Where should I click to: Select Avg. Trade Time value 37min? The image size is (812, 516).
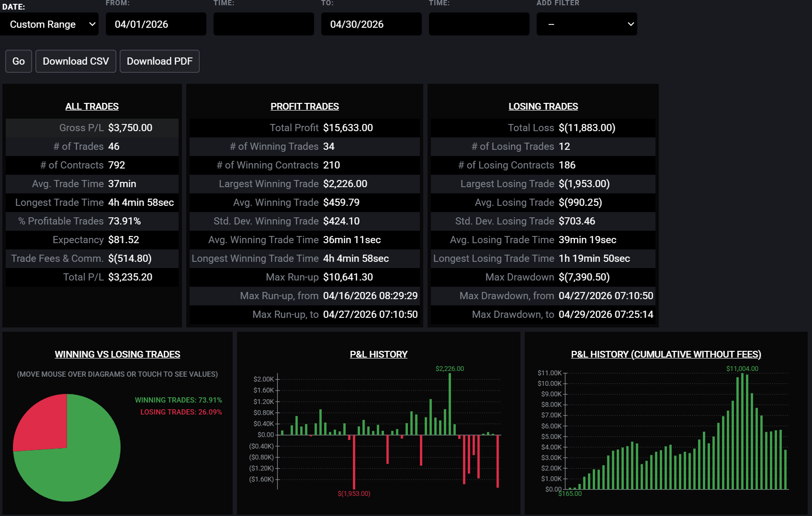122,184
